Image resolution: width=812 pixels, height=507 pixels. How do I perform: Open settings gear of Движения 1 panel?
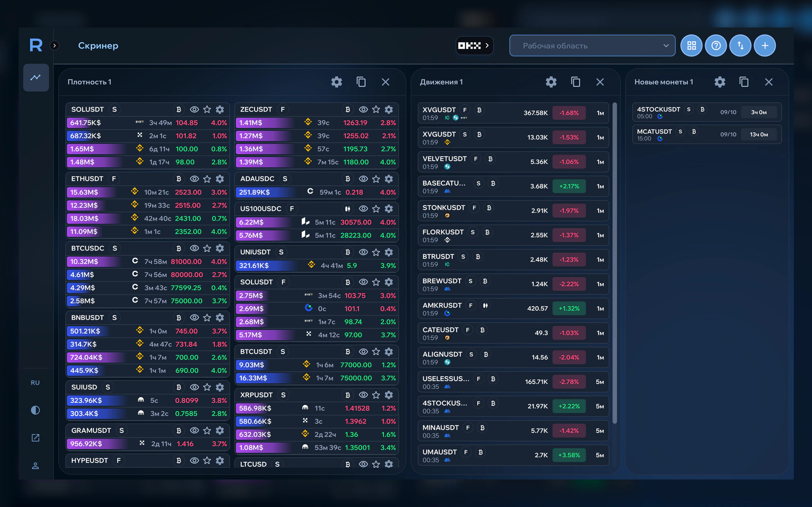point(551,82)
